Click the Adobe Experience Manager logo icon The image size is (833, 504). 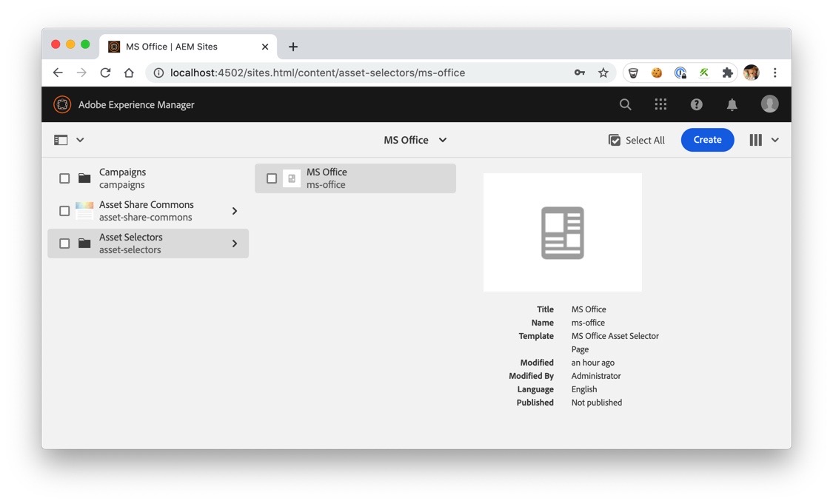click(62, 104)
